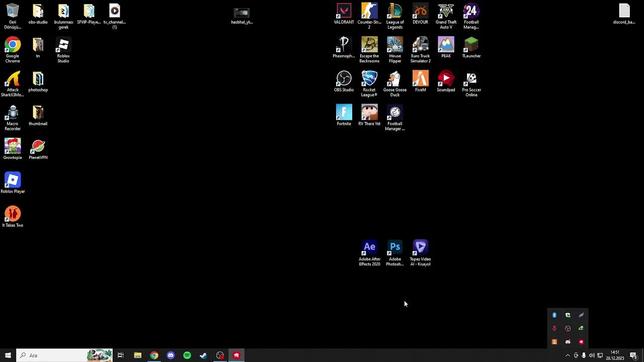
Task: Open the Roblox Player shortcut
Action: pyautogui.click(x=13, y=183)
